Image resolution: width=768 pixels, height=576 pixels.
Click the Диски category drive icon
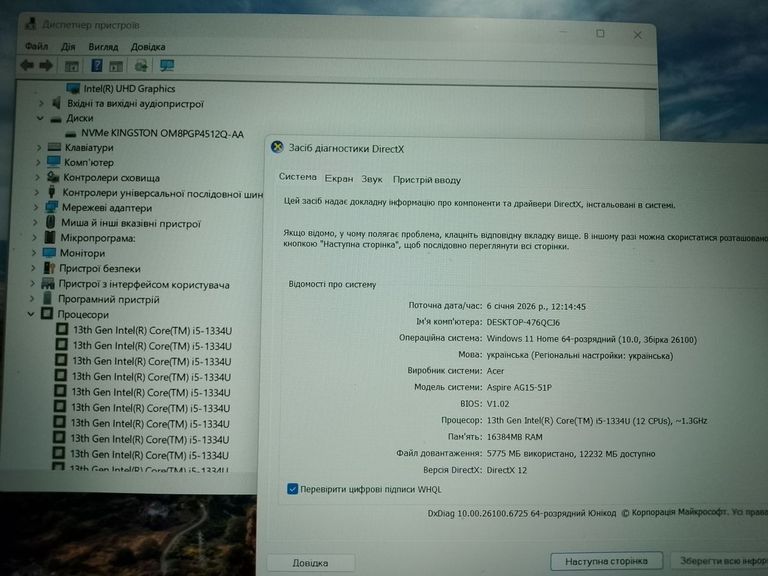point(56,119)
